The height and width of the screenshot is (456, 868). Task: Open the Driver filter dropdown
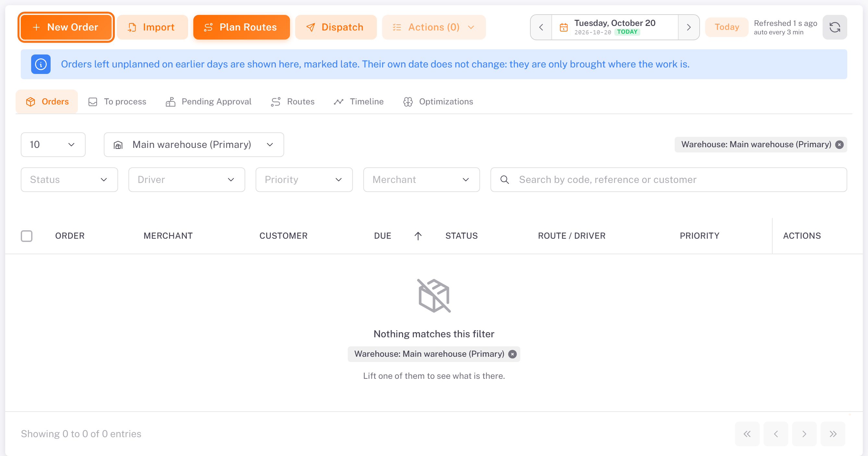(186, 180)
